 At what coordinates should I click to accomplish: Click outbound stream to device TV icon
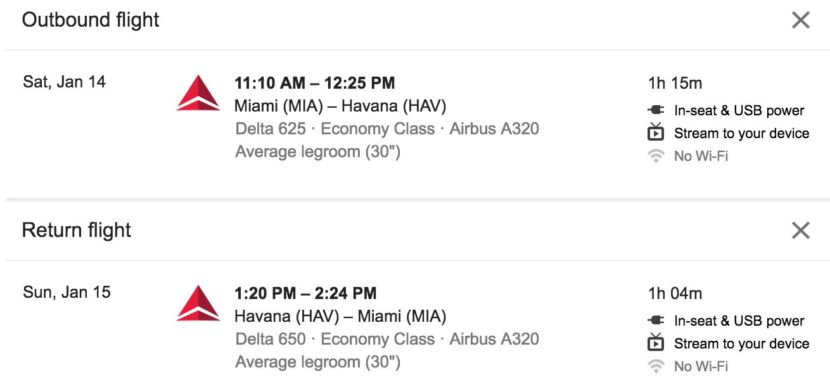(656, 132)
